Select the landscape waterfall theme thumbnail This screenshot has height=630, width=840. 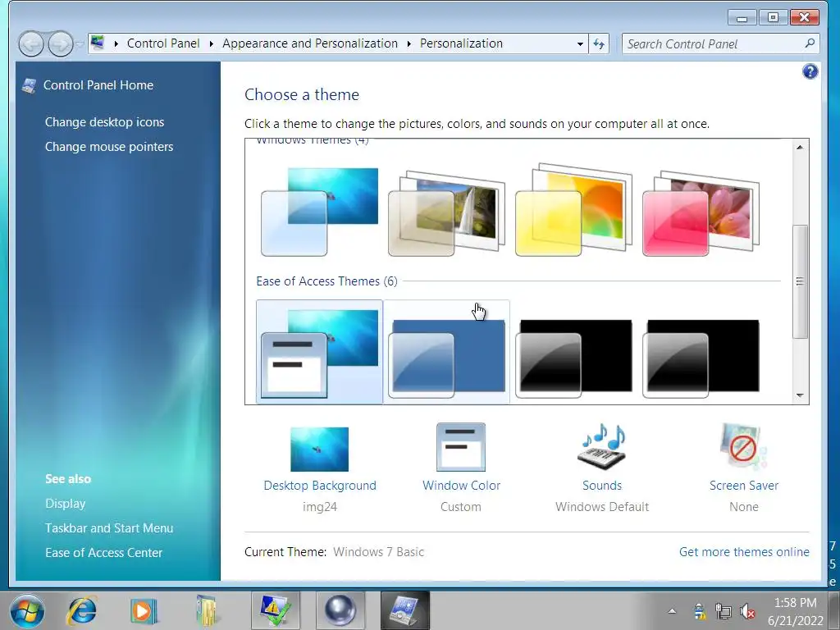[446, 212]
